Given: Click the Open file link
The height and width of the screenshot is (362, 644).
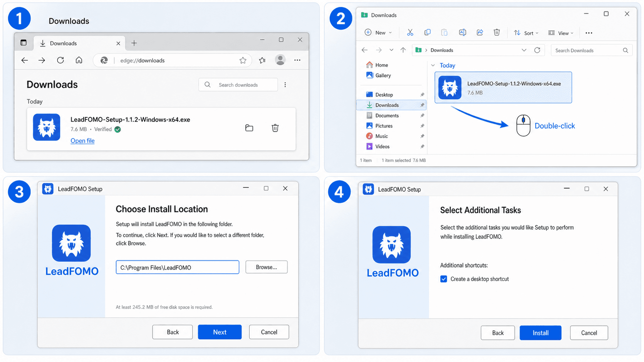Looking at the screenshot, I should tap(82, 141).
